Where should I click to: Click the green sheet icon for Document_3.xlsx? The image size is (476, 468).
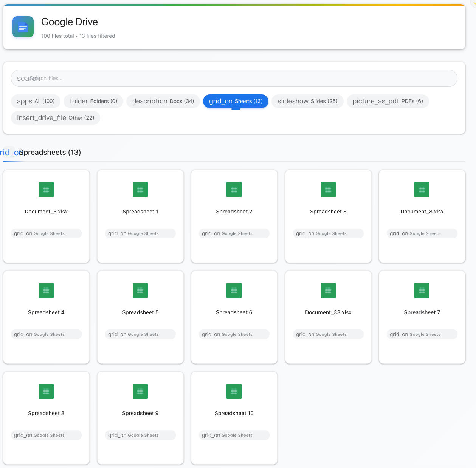click(x=46, y=190)
